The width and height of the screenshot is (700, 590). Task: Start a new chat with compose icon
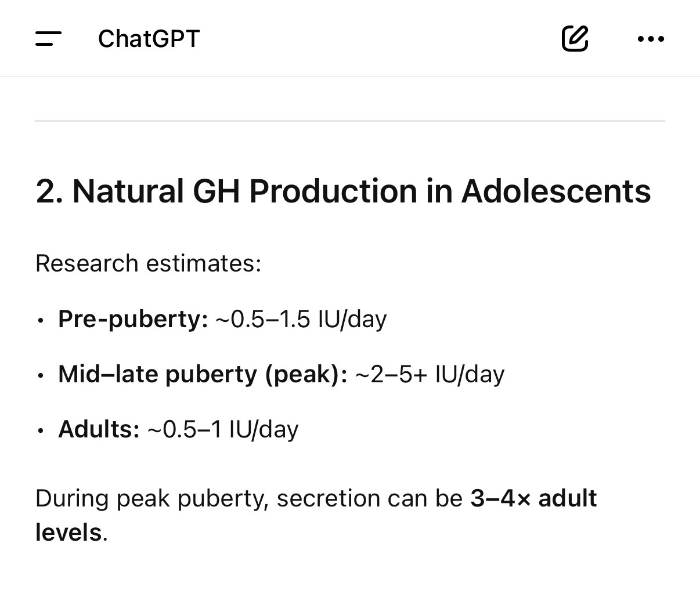coord(575,39)
